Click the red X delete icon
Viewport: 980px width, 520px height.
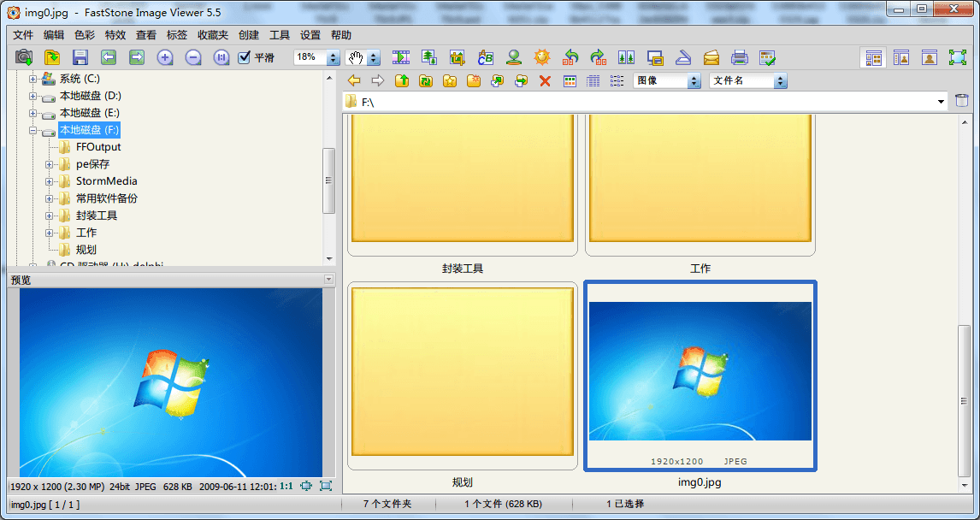point(545,80)
